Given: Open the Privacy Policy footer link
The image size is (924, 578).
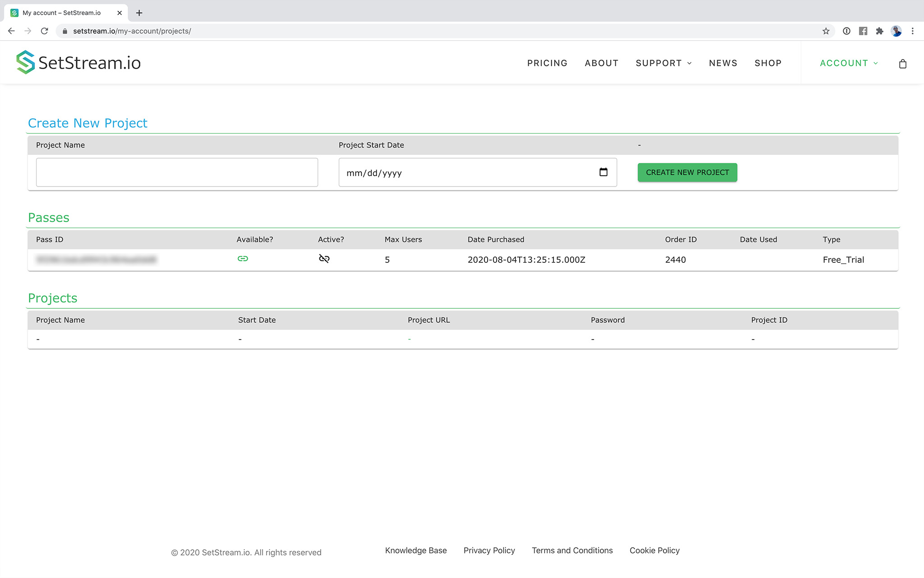Looking at the screenshot, I should tap(489, 550).
